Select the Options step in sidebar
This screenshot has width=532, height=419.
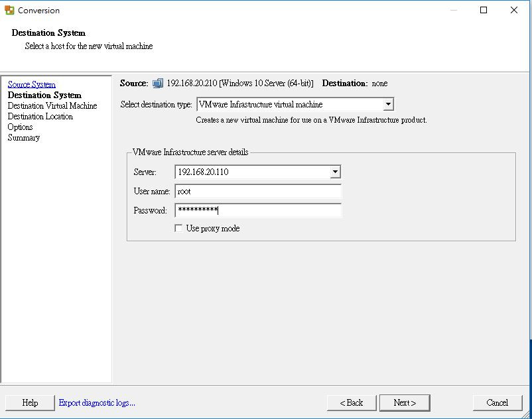click(20, 127)
